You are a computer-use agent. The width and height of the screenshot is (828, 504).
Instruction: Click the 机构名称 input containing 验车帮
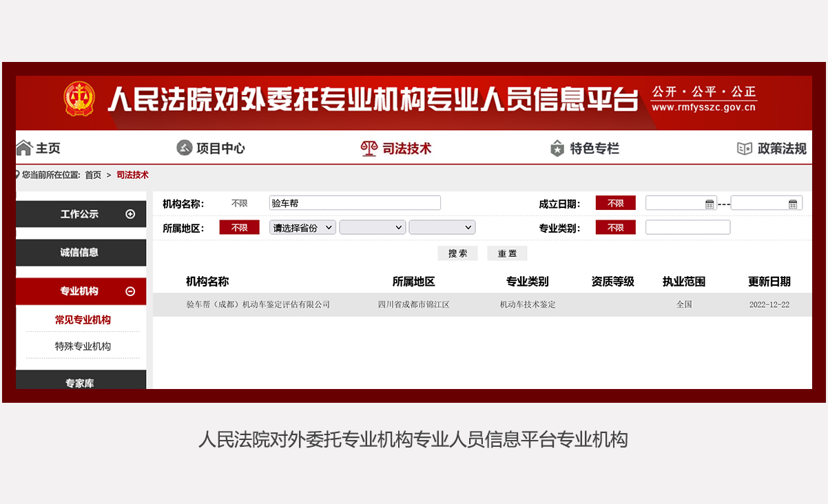pyautogui.click(x=355, y=203)
